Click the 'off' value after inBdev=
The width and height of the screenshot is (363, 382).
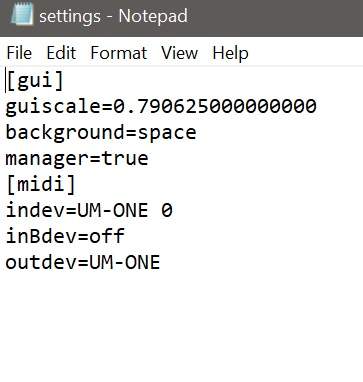tap(107, 236)
